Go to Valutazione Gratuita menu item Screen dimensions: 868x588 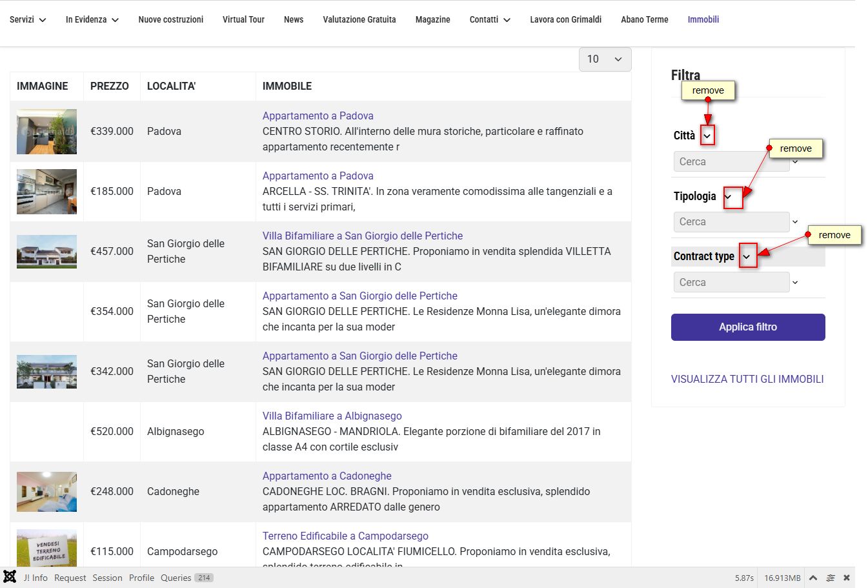(359, 19)
